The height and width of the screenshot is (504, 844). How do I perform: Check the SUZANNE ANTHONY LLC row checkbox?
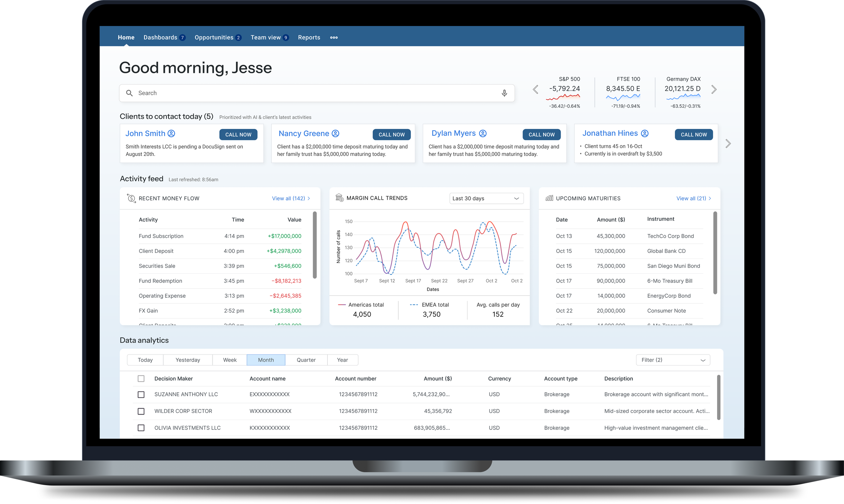[x=141, y=394]
